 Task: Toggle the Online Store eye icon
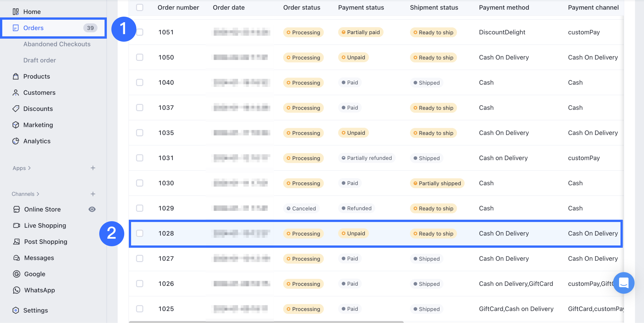coord(92,209)
